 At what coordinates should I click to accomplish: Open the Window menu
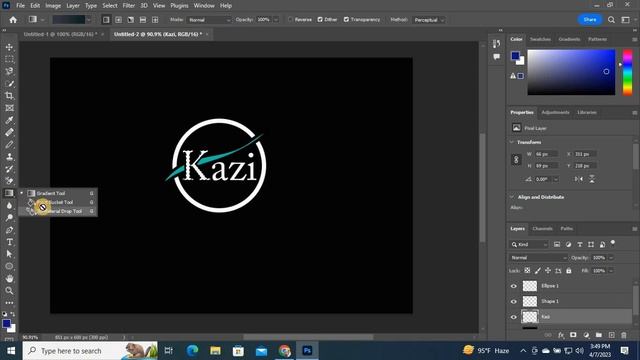pyautogui.click(x=204, y=6)
